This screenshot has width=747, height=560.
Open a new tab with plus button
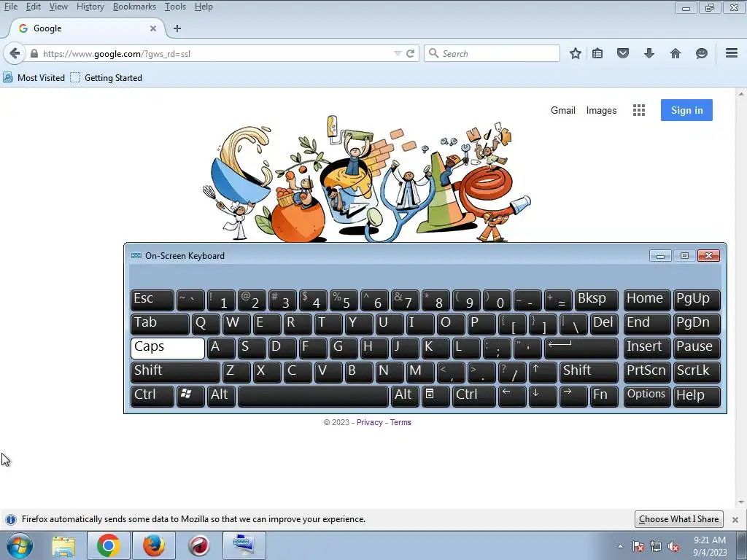tap(177, 28)
